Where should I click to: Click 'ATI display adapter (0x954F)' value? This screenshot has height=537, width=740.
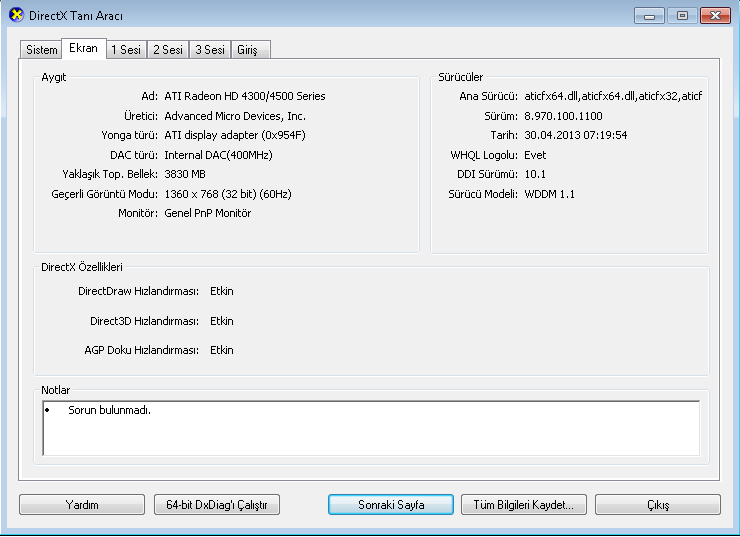coord(235,135)
